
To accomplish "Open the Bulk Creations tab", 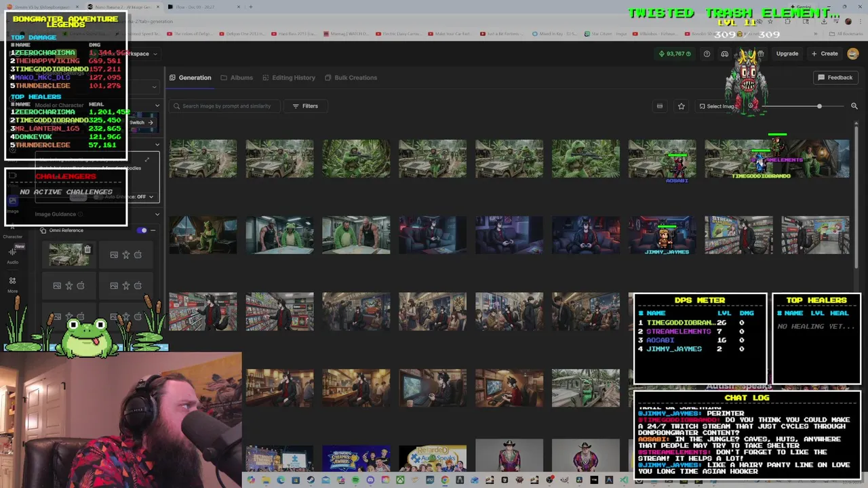I will click(x=351, y=77).
